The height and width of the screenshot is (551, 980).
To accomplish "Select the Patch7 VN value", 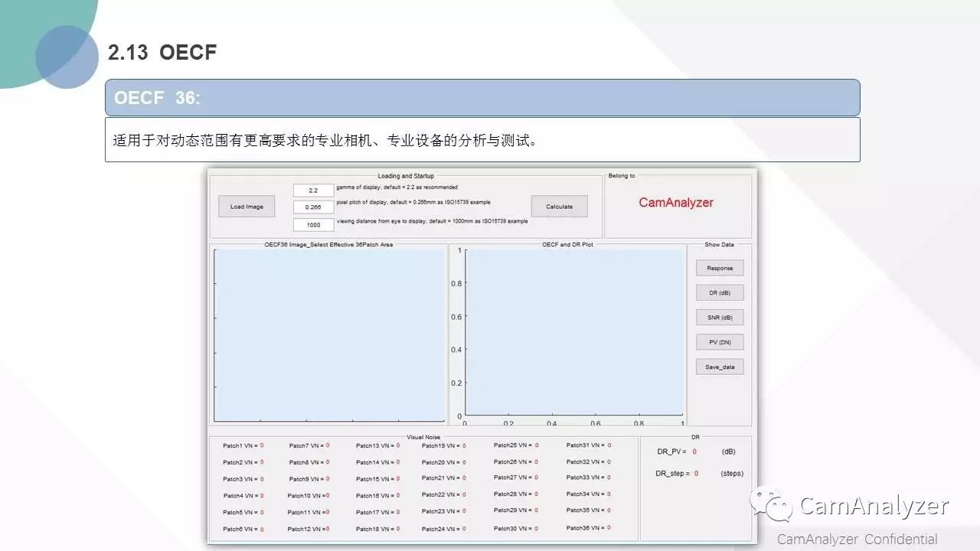I will [x=328, y=445].
